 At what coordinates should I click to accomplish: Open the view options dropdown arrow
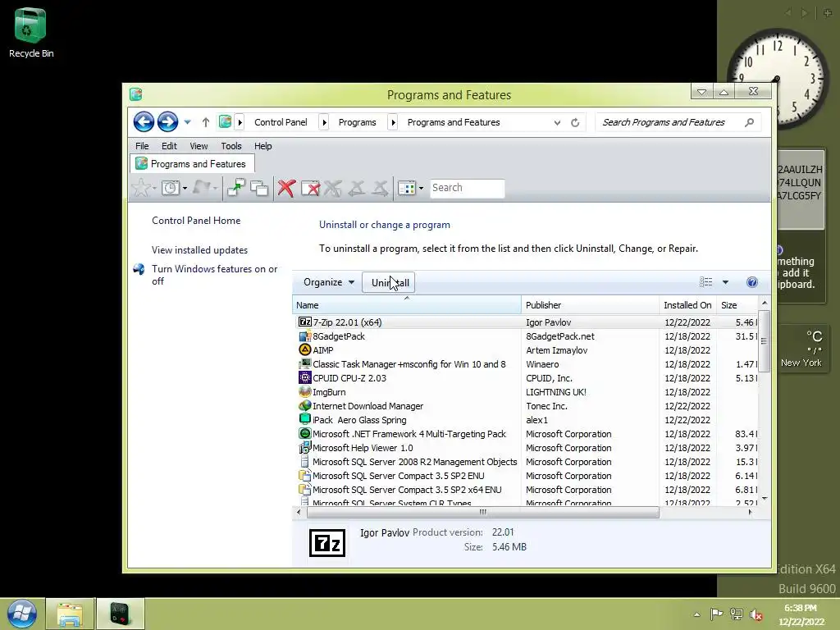point(725,282)
